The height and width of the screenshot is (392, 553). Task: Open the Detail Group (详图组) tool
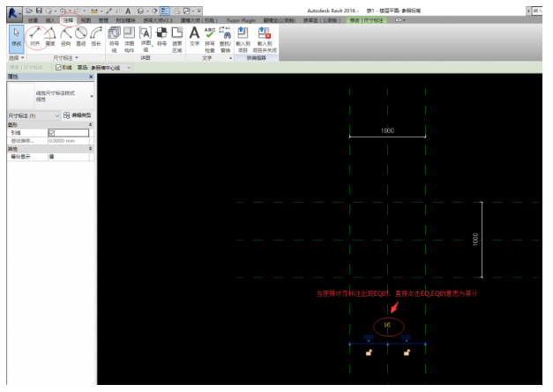coord(146,36)
